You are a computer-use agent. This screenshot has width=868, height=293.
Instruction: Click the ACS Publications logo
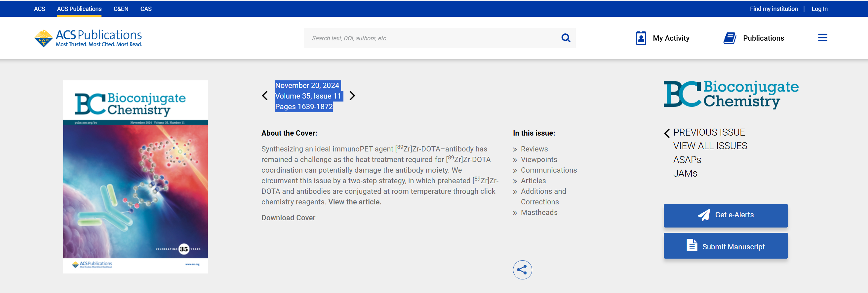(x=88, y=38)
